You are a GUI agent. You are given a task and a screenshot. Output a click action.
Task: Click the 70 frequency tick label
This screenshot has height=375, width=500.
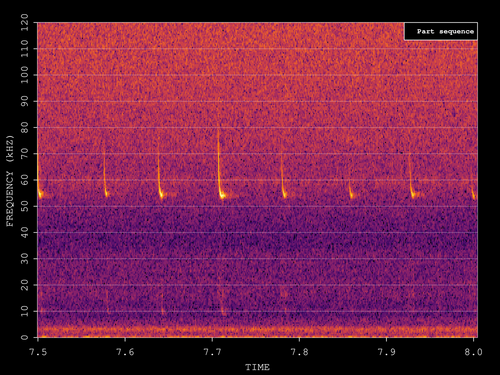pyautogui.click(x=25, y=154)
